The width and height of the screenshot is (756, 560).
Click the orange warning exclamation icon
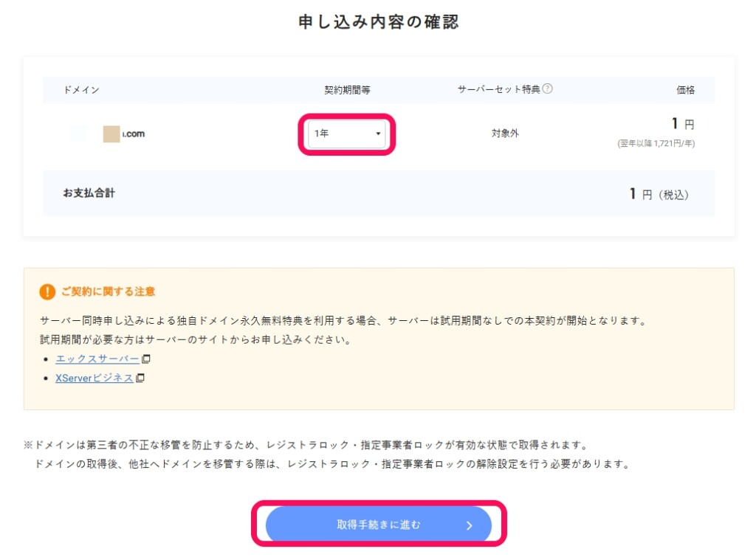tap(47, 291)
